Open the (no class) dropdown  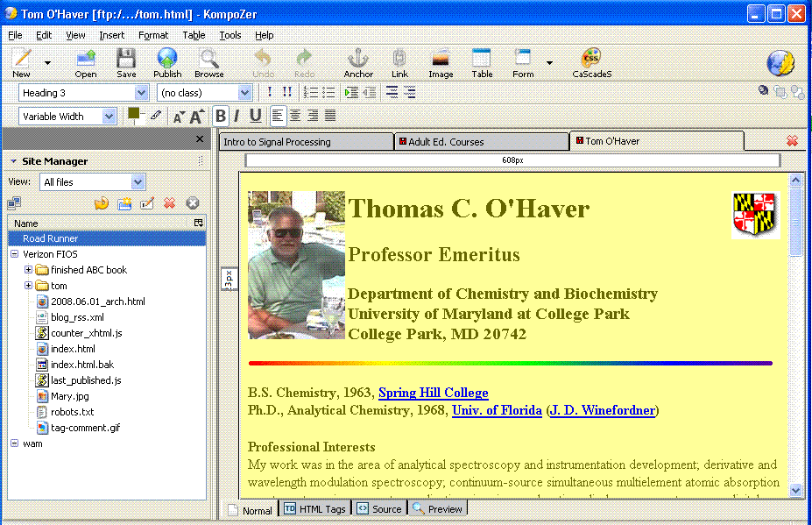tap(244, 93)
